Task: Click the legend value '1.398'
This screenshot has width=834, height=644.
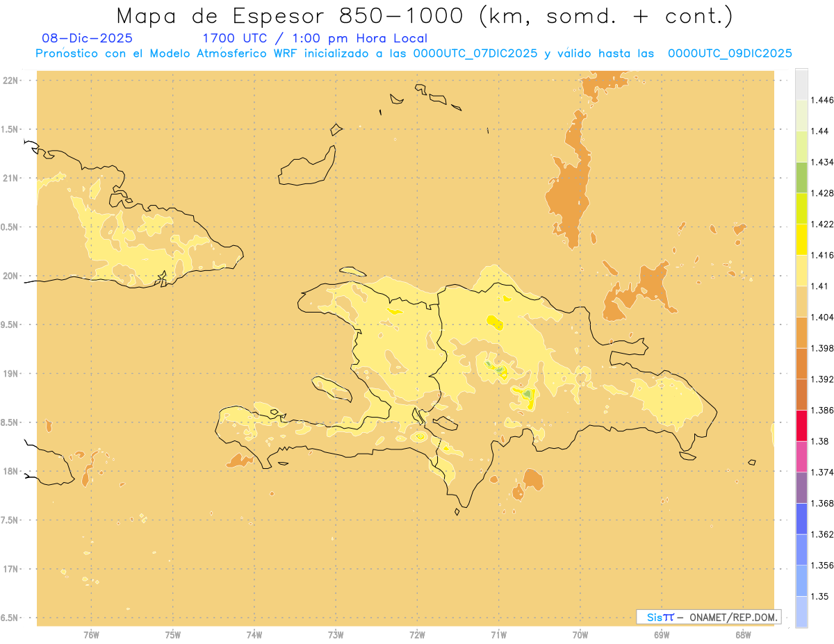Action: pos(821,348)
